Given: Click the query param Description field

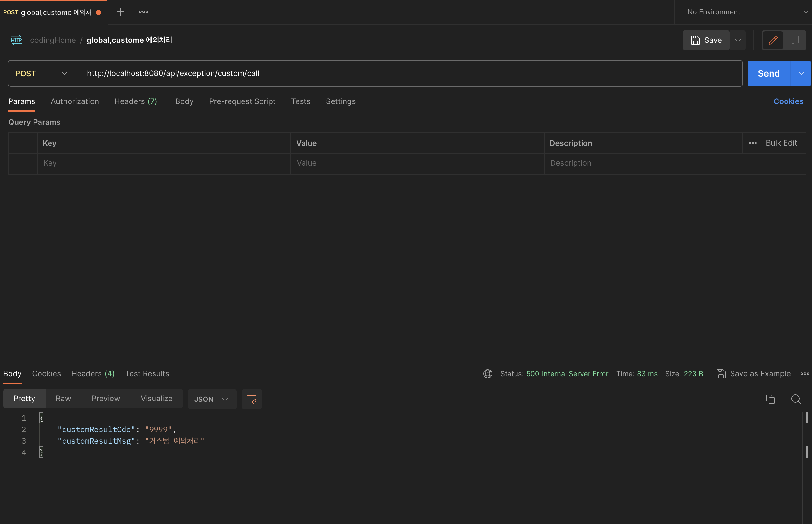Looking at the screenshot, I should coord(675,163).
